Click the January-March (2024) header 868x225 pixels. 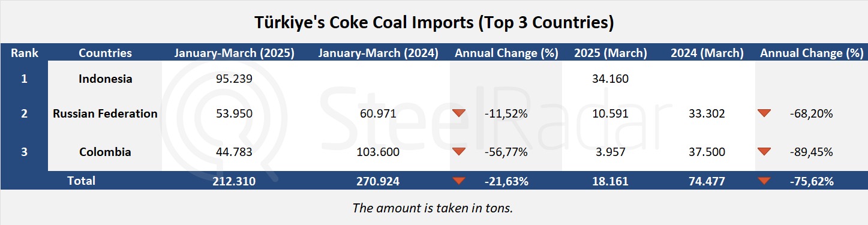coord(378,53)
